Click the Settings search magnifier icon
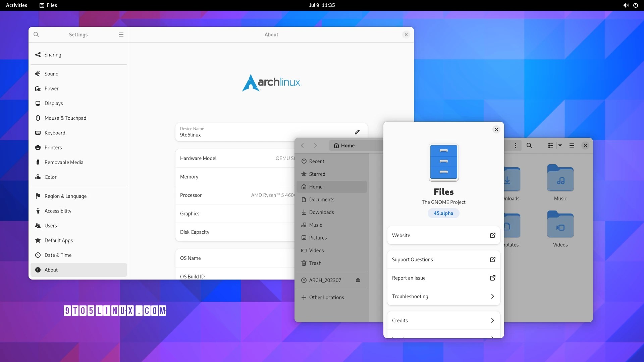The width and height of the screenshot is (644, 362). [36, 35]
